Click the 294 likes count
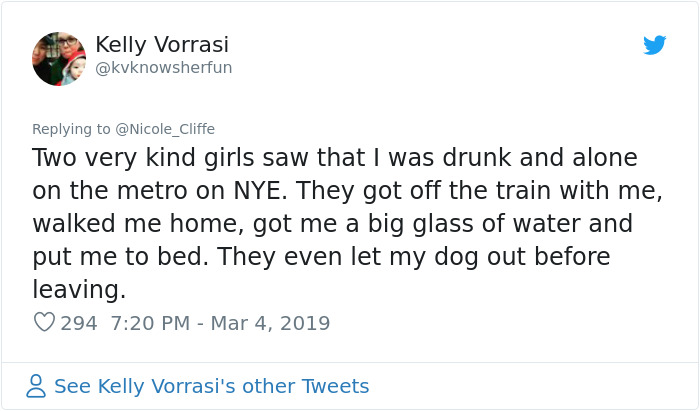 coord(78,323)
